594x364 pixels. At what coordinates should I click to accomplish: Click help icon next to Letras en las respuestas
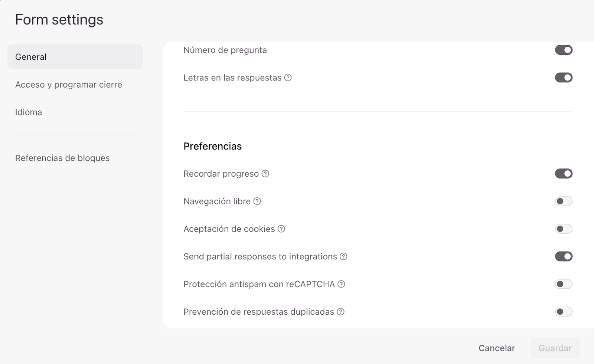[288, 78]
